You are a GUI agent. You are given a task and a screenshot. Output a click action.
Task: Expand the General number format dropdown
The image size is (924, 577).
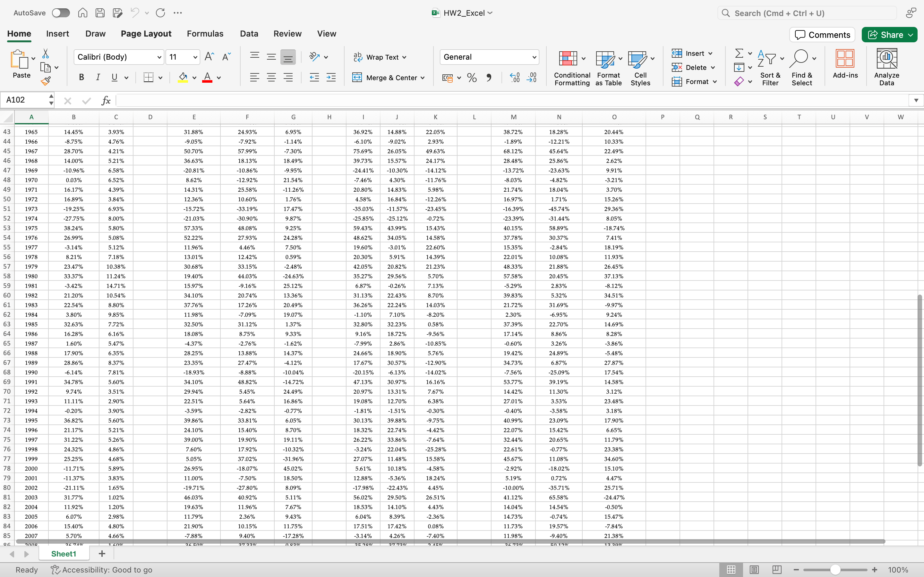pos(534,57)
